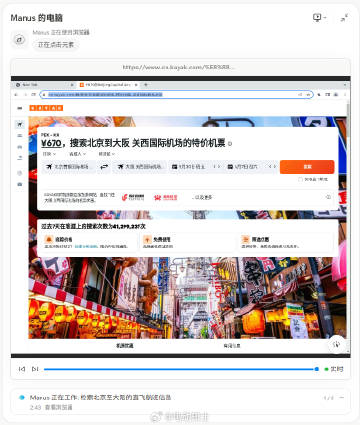Skip to next step in the playback bar

[x=35, y=369]
